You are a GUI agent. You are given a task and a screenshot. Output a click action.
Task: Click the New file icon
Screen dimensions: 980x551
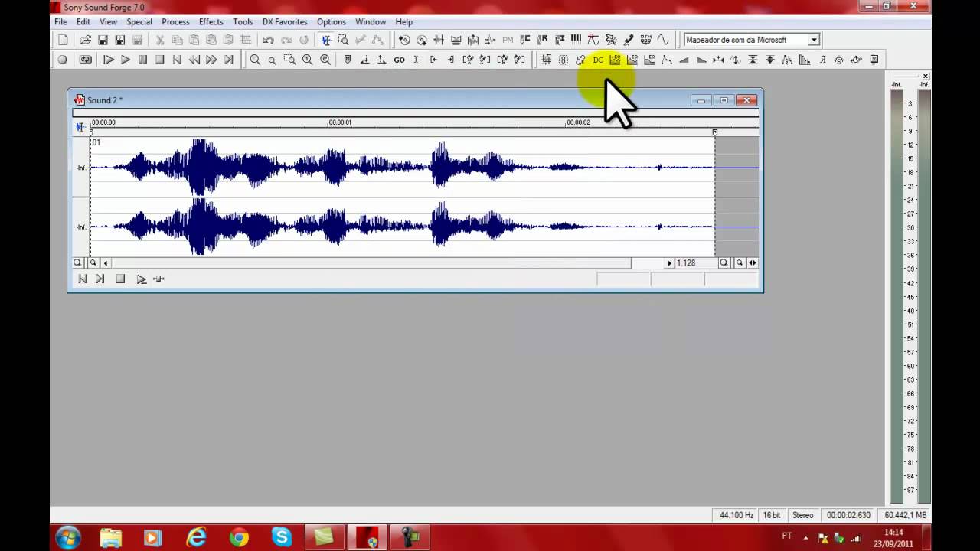coord(63,40)
